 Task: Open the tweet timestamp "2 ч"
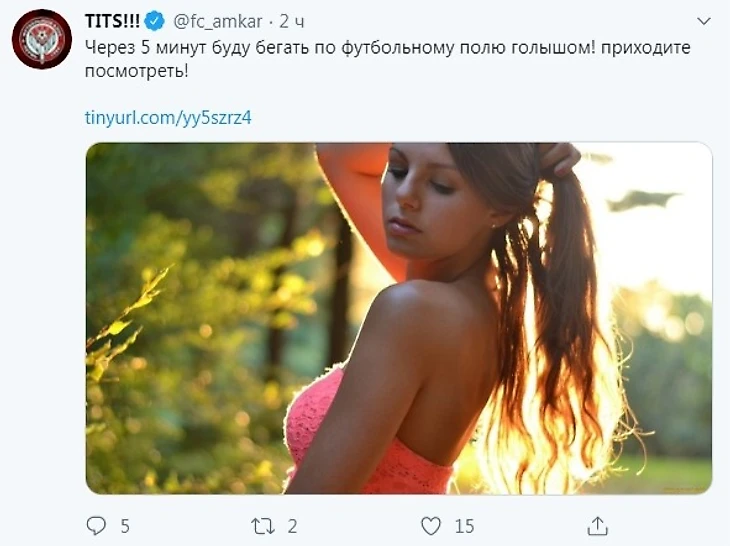point(292,21)
